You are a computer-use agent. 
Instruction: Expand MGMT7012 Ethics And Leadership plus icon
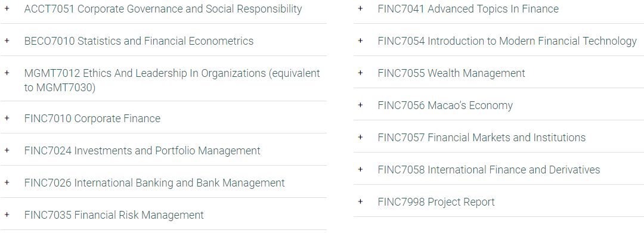coord(7,73)
